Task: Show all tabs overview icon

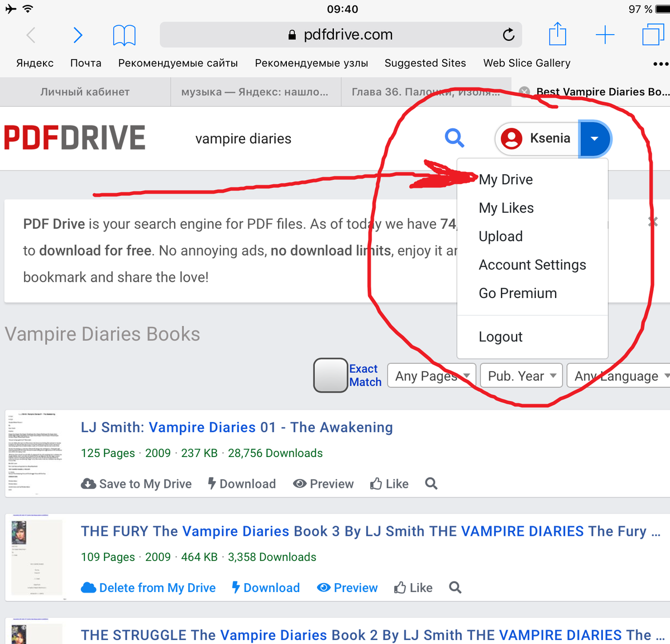Action: [653, 35]
